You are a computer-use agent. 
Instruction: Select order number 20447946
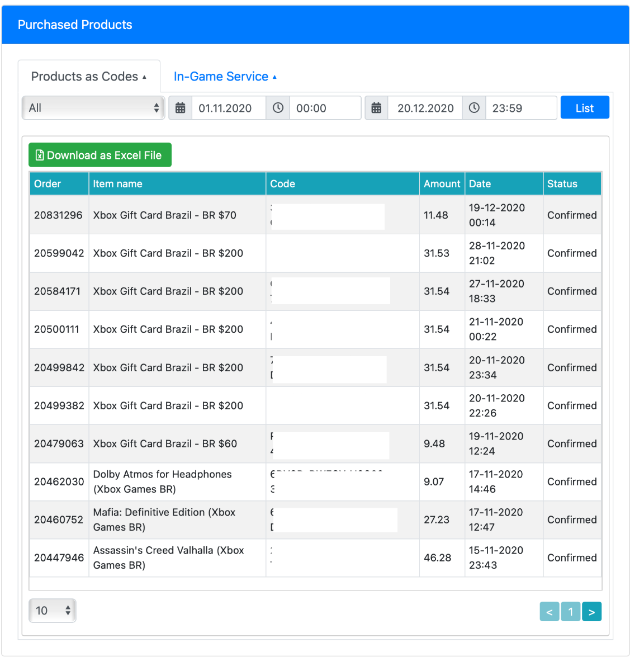pos(59,558)
